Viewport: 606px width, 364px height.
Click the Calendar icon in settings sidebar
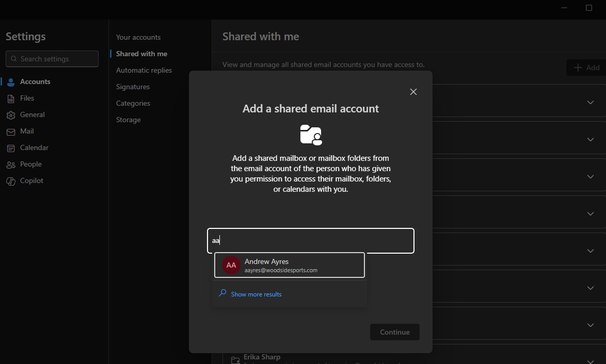coord(11,148)
